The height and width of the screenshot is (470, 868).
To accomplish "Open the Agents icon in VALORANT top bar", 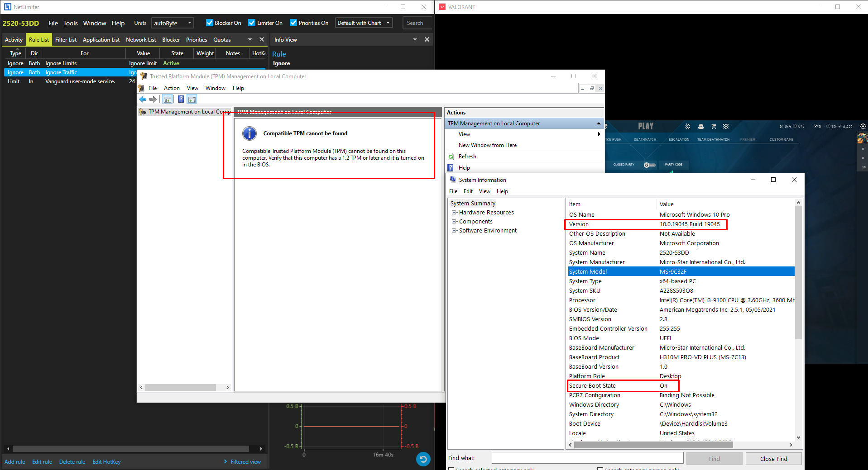I will [x=688, y=127].
